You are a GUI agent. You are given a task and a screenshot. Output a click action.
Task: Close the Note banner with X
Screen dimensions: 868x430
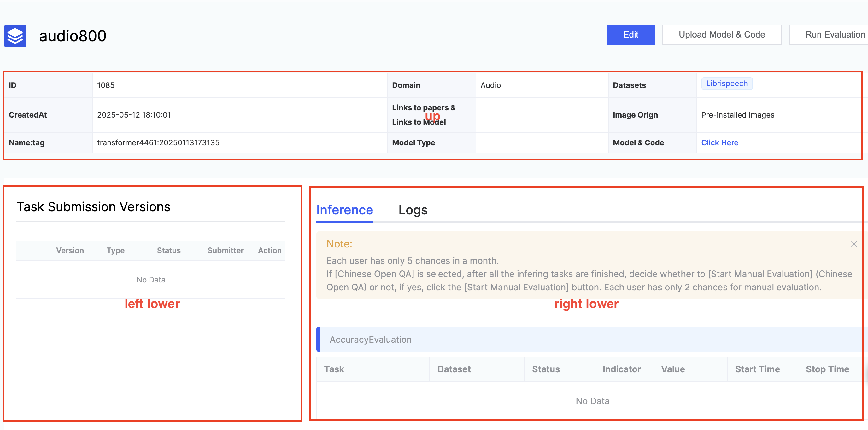[x=853, y=244]
